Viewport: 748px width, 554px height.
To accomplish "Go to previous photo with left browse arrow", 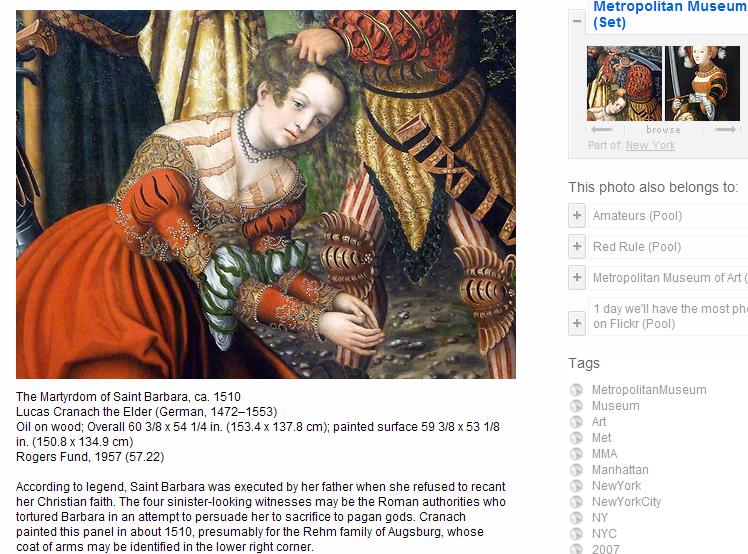I will (x=601, y=129).
